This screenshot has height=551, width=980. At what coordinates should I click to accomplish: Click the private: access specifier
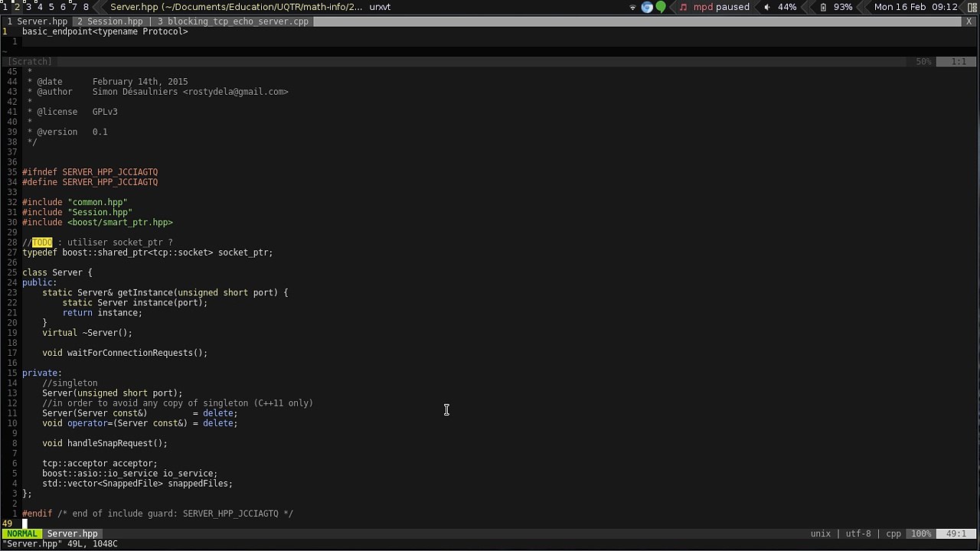(41, 373)
